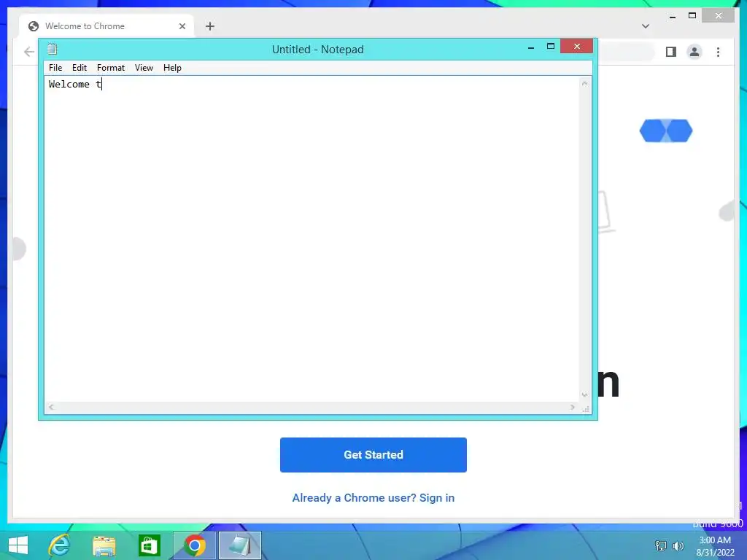Click the Notepad title bar icon
Image resolution: width=747 pixels, height=560 pixels.
(x=52, y=49)
